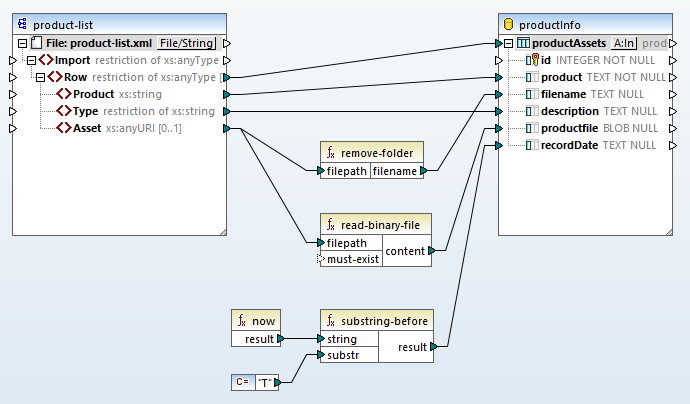This screenshot has width=690, height=404.
Task: Collapse the productAssets table node
Action: tap(509, 43)
